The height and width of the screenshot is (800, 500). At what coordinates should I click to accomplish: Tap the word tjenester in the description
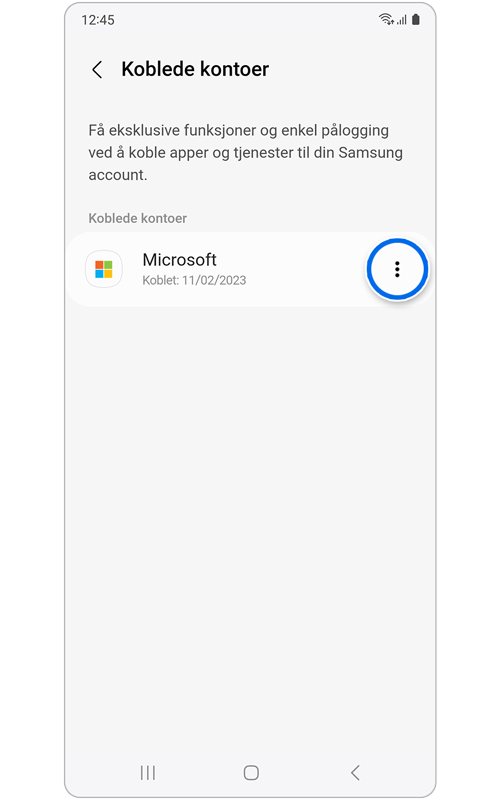[x=264, y=153]
